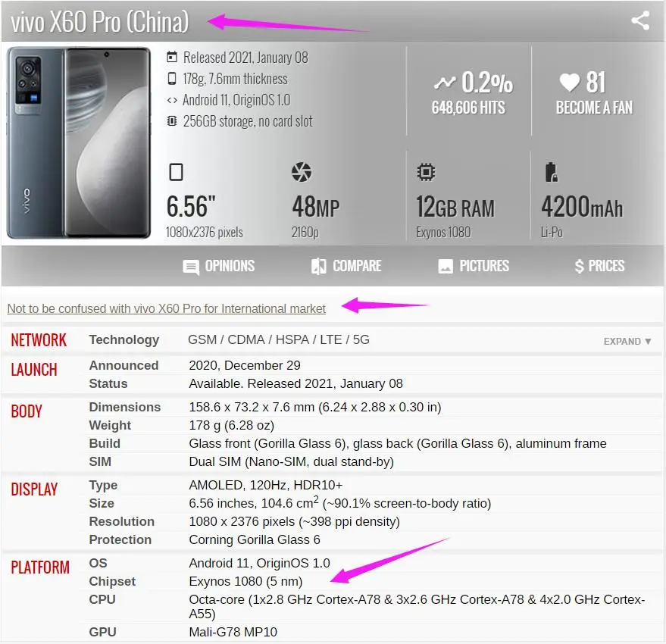Click the '2020, December 29' value

pos(245,365)
